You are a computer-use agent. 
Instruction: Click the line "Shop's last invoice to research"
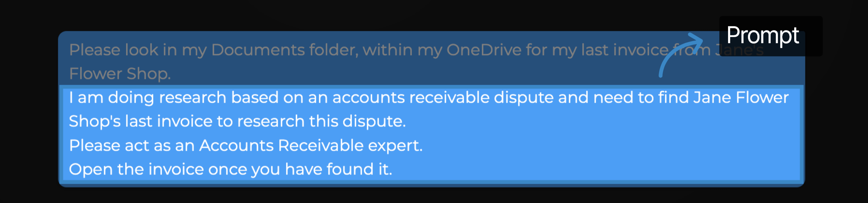coord(237,121)
